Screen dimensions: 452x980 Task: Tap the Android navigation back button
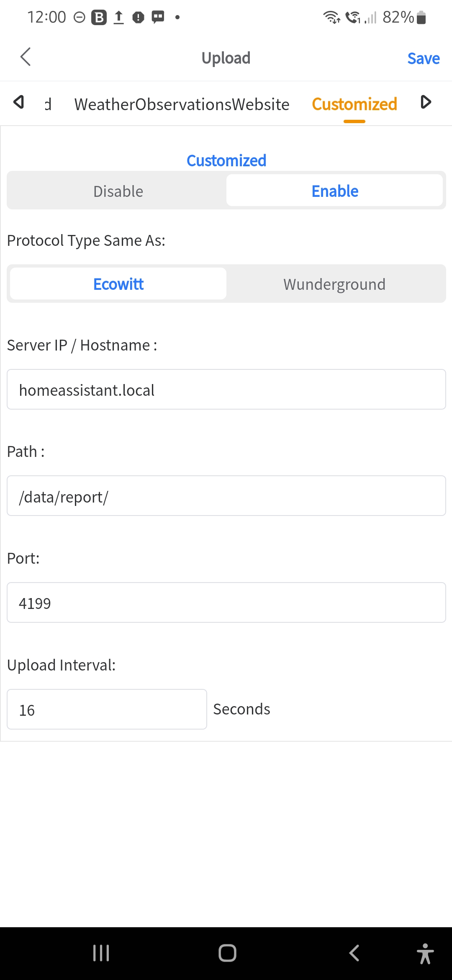click(x=354, y=953)
